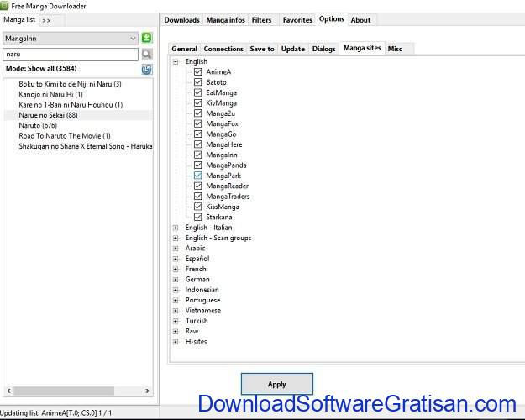Open the Manga infos tab

click(x=226, y=20)
